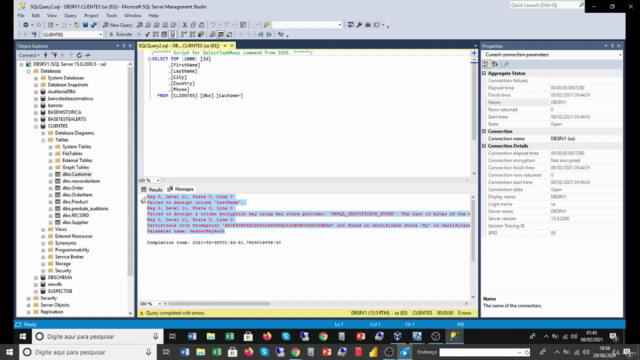Viewport: 640px width, 360px height.
Task: Switch to the Messages tab
Action: (180, 189)
